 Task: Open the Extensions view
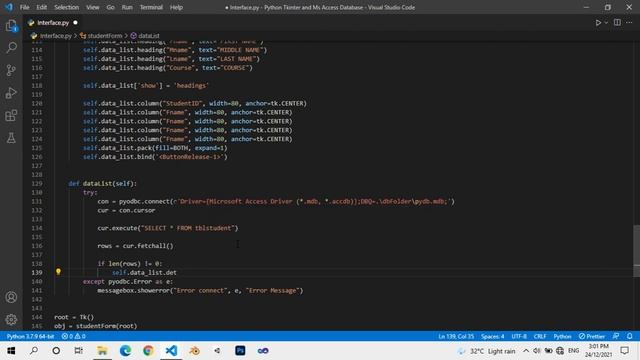(11, 116)
